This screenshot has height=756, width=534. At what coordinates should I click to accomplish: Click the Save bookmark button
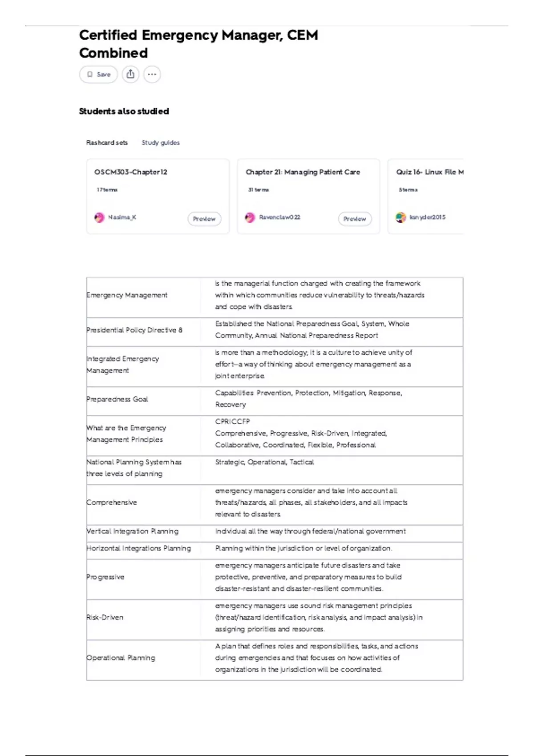(98, 74)
